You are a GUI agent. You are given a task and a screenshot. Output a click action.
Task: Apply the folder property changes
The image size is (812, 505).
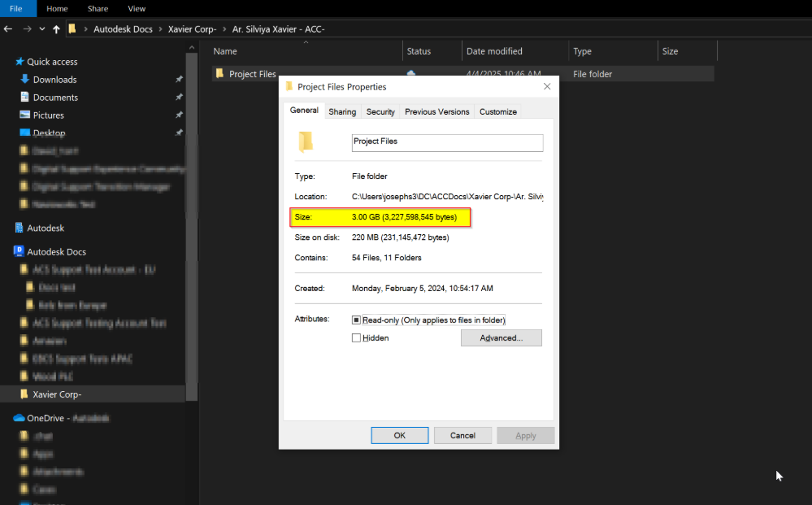coord(525,435)
